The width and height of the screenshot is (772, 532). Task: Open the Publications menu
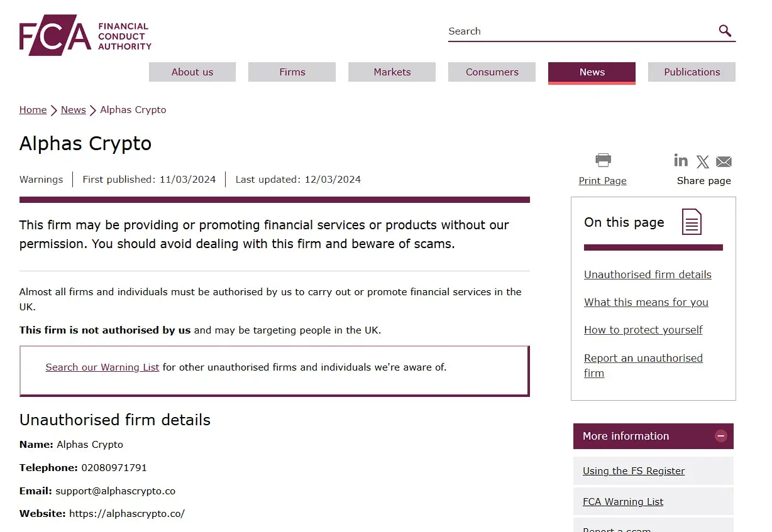click(x=692, y=72)
